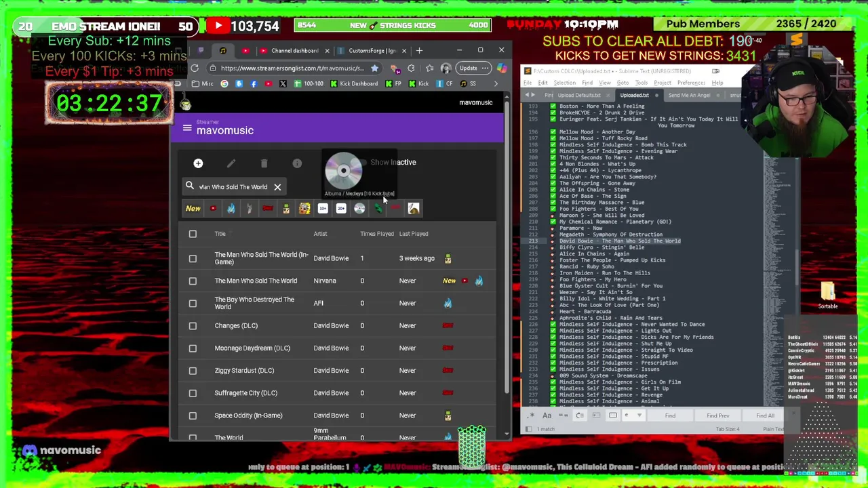
Task: Open the song info icon
Action: click(297, 163)
